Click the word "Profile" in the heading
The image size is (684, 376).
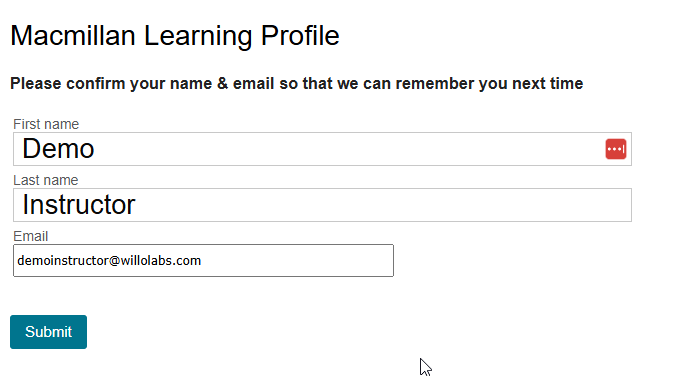(300, 36)
